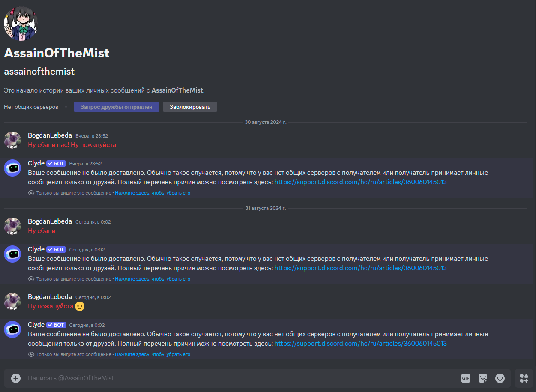Viewport: 536px width, 392px height.
Task: Open the GIF picker
Action: [466, 378]
